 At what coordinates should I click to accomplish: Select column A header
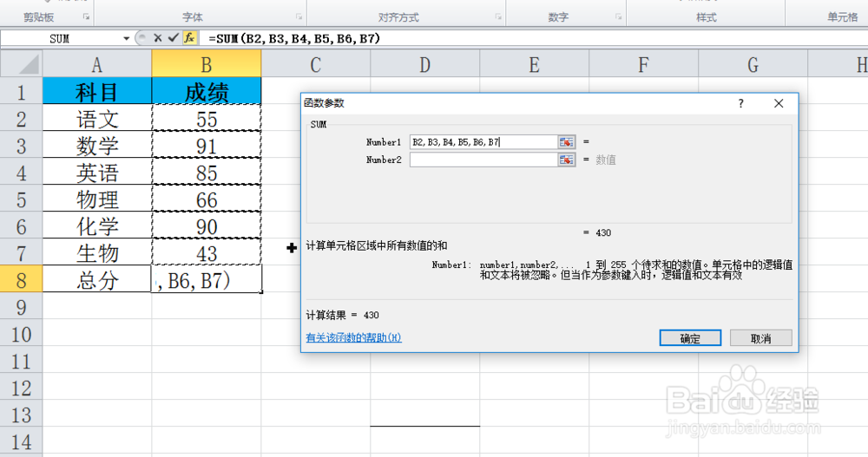pos(97,64)
